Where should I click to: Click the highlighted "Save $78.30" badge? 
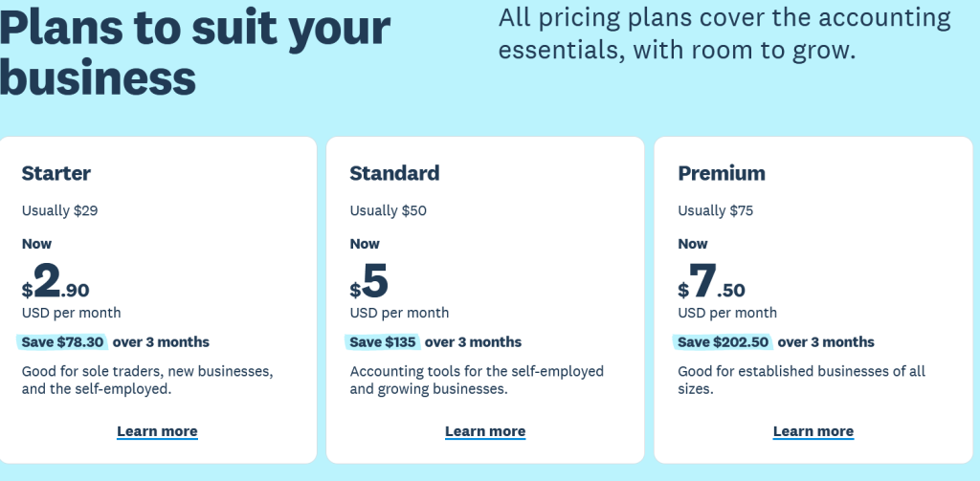click(x=65, y=342)
